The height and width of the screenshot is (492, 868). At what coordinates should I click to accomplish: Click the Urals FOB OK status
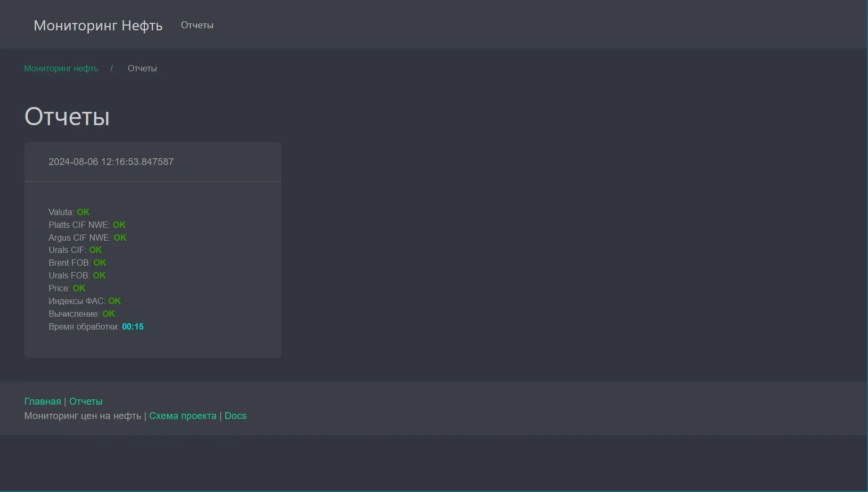[x=99, y=275]
